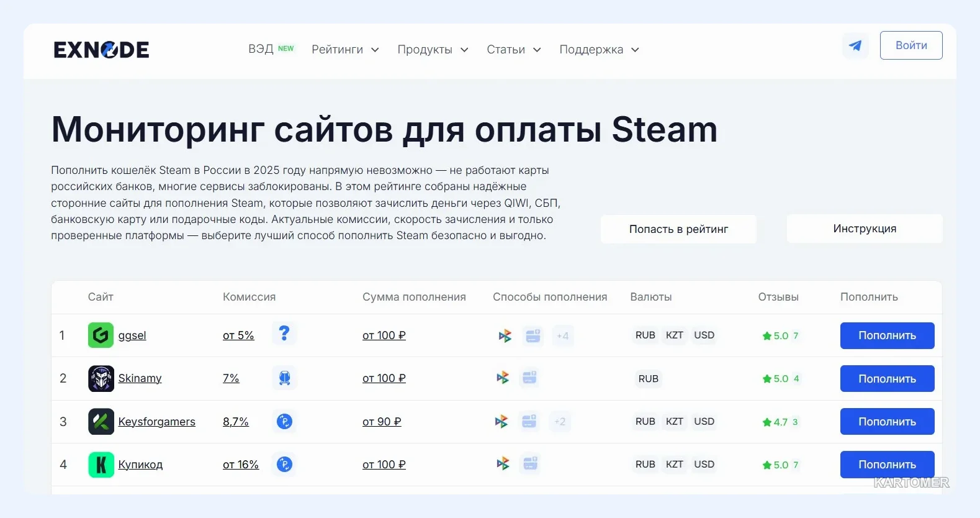Click Пополнить button for Skinamy
980x518 pixels.
(x=888, y=379)
